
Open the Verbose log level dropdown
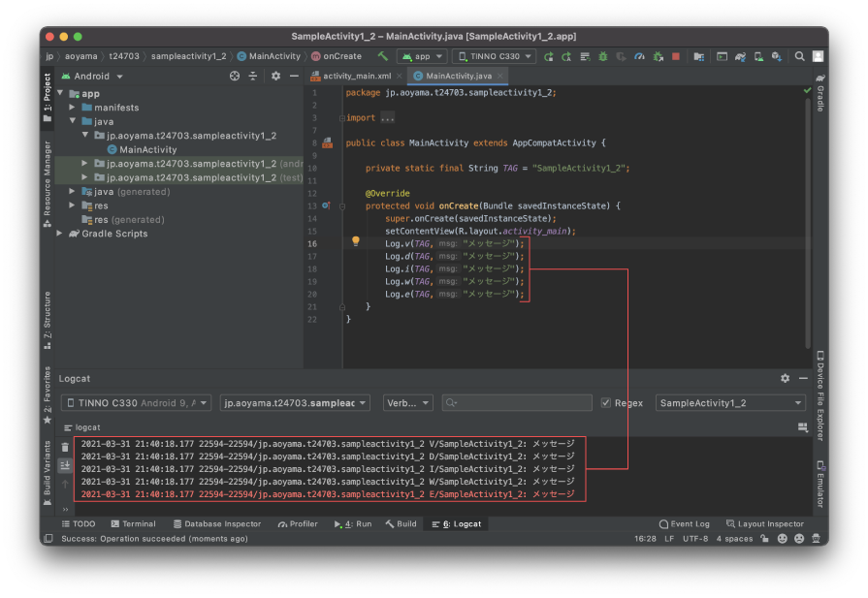[407, 403]
